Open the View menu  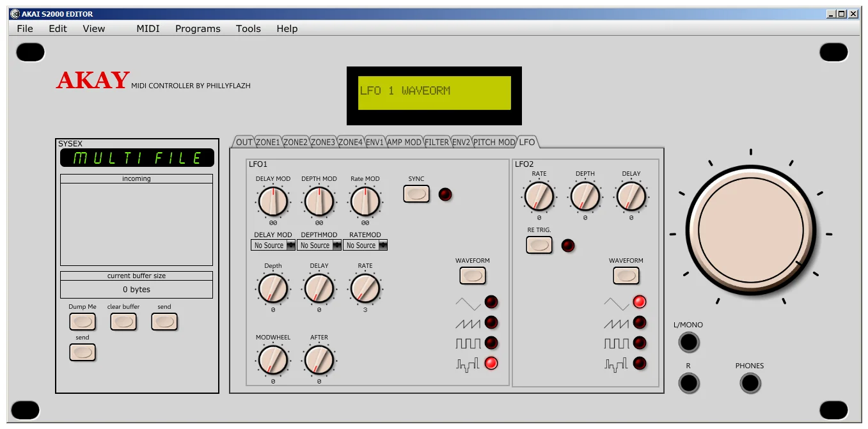(94, 29)
